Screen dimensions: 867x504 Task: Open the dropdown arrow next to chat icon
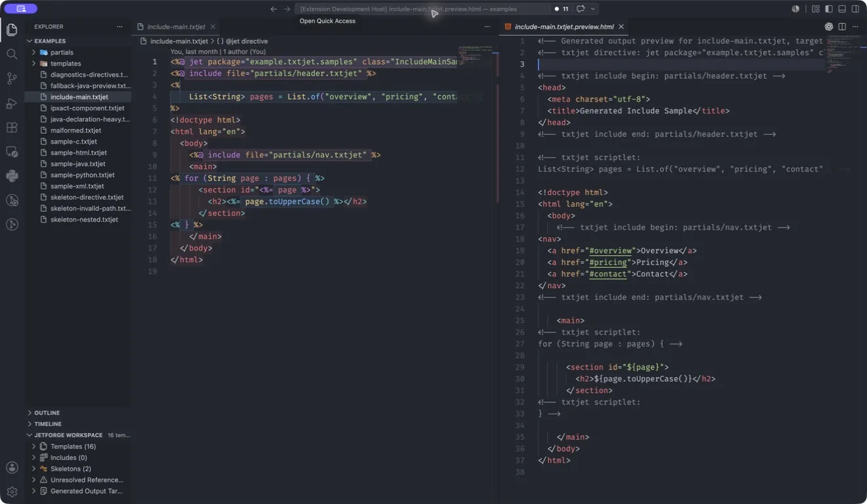592,9
